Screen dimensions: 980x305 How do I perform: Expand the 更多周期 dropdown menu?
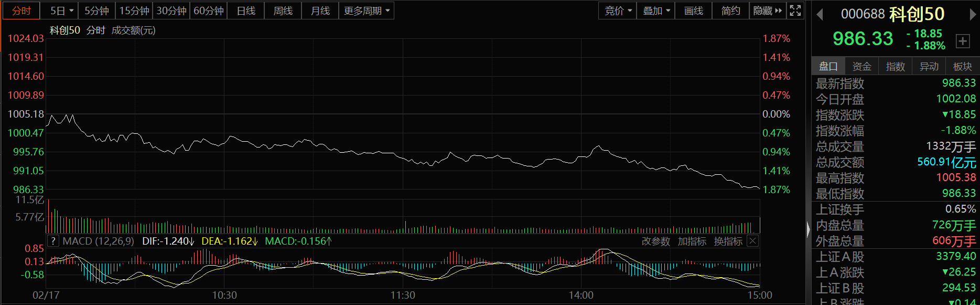click(x=367, y=10)
